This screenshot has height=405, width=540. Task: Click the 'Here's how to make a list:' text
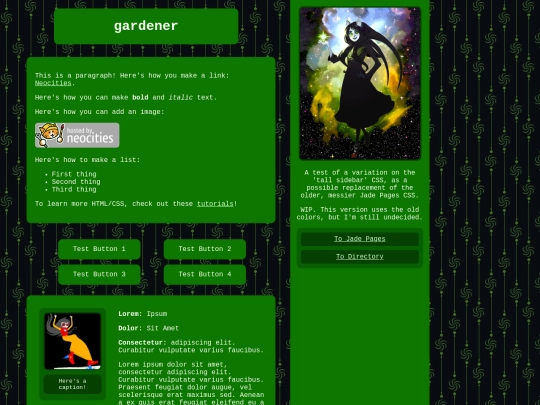click(87, 160)
